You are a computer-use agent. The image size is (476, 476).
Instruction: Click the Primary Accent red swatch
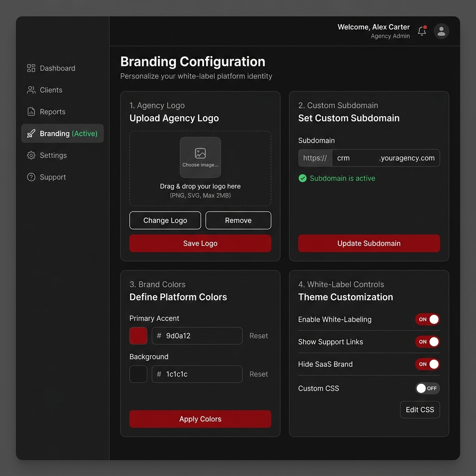coord(139,336)
